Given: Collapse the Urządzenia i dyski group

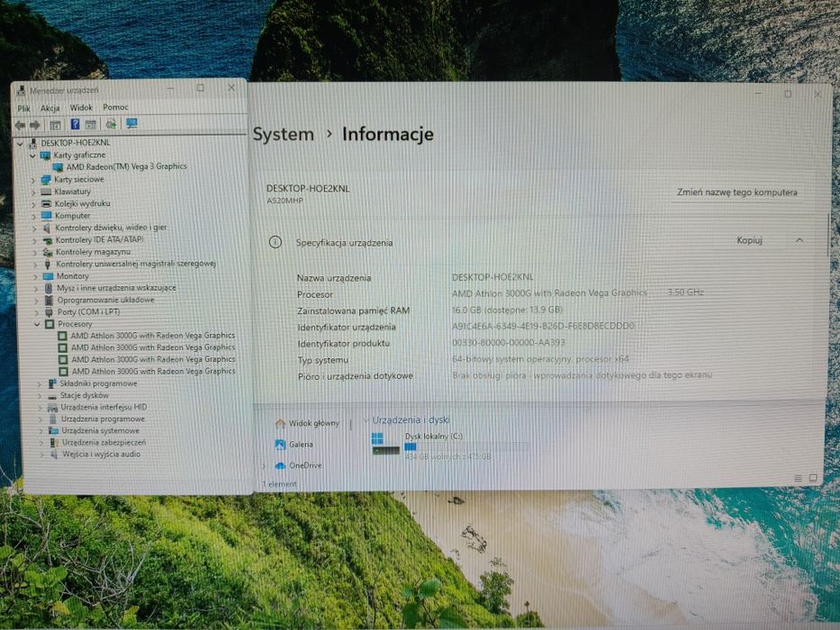Looking at the screenshot, I should coord(366,420).
